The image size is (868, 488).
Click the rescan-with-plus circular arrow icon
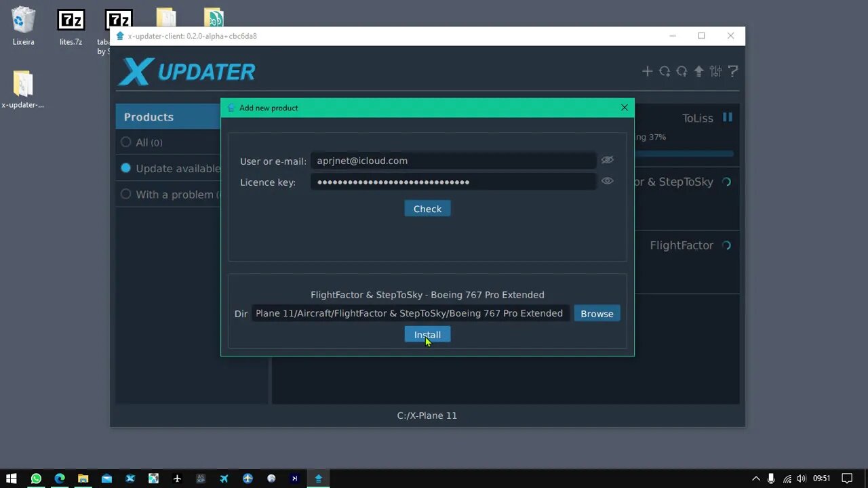click(665, 71)
